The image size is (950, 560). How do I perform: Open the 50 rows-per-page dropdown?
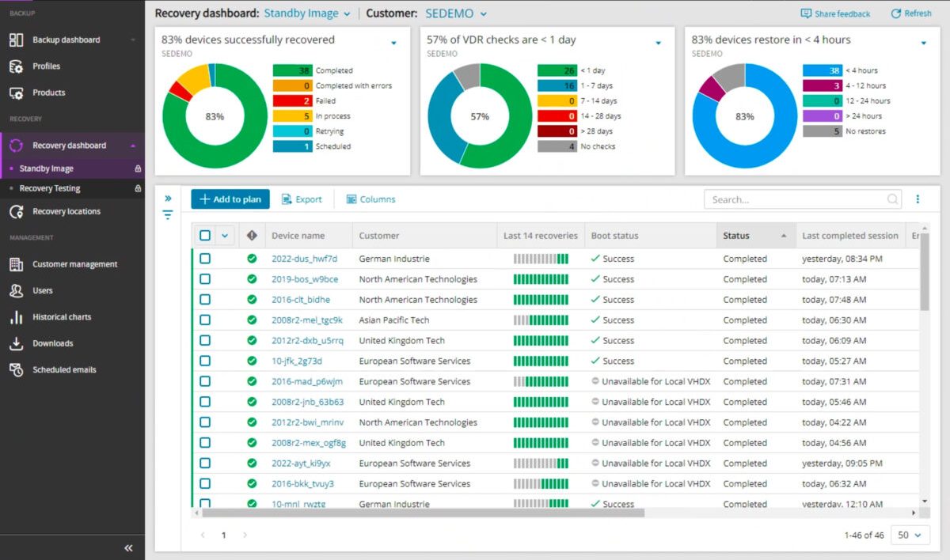(909, 535)
